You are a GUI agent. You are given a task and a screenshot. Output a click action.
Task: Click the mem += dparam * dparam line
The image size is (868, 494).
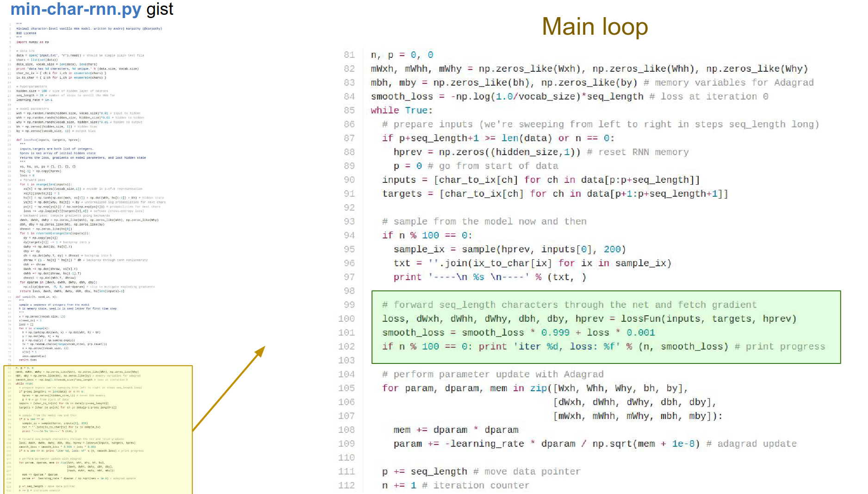pos(456,430)
